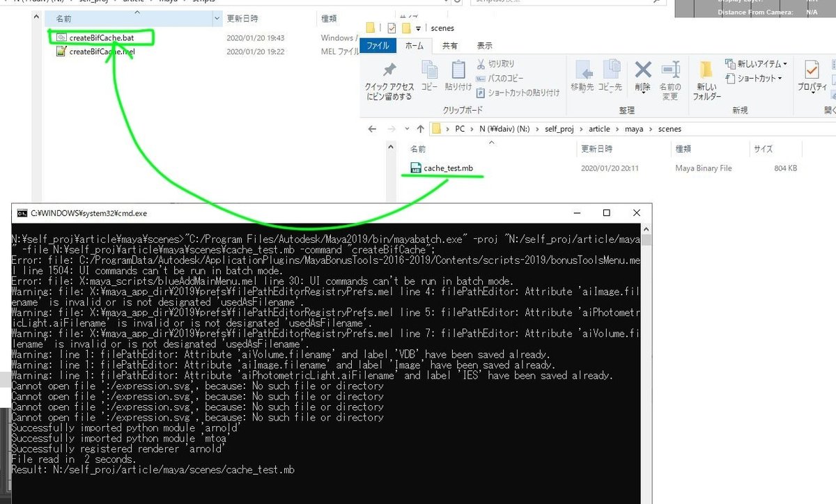Click Pin to Quick Access icon in ribbon
Screen dimensions: 836x504
tap(389, 70)
